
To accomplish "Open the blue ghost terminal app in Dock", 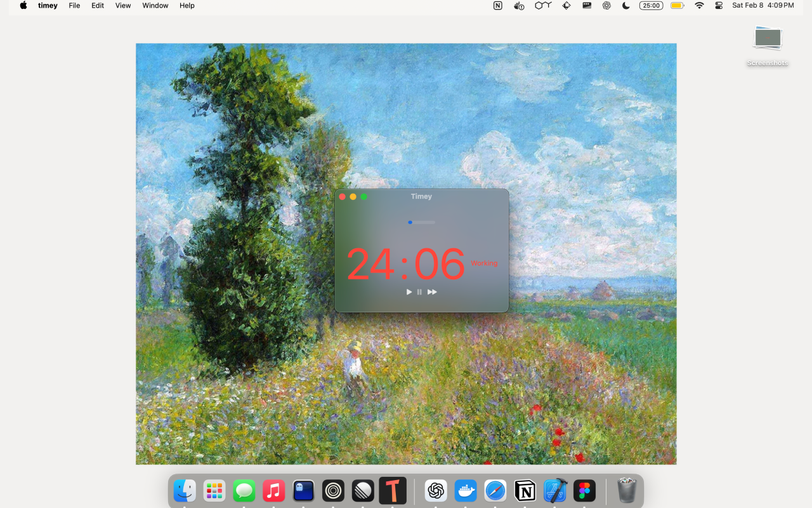I will (303, 491).
